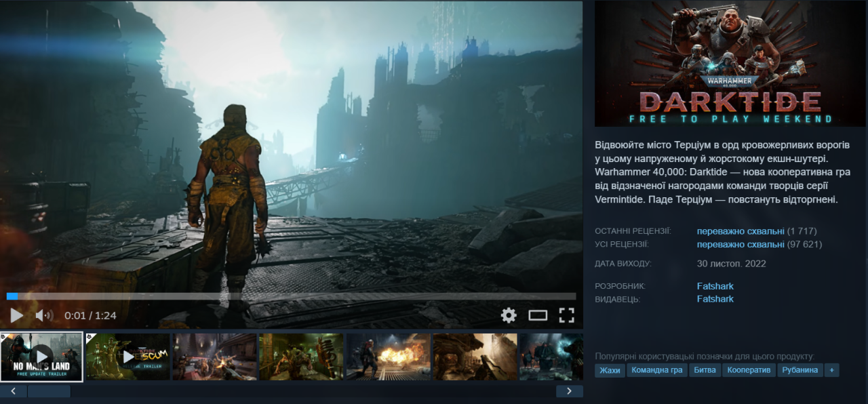Click the thumbnail strip right arrow

pos(570,391)
